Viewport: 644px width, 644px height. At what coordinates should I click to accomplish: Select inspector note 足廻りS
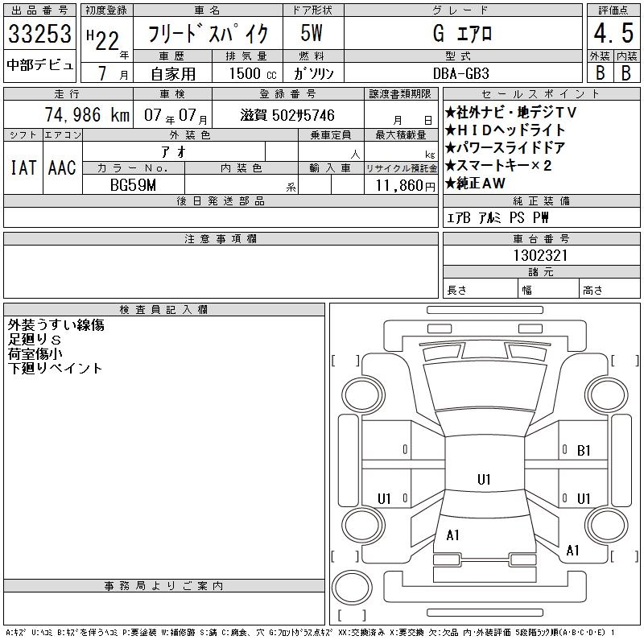click(x=35, y=340)
